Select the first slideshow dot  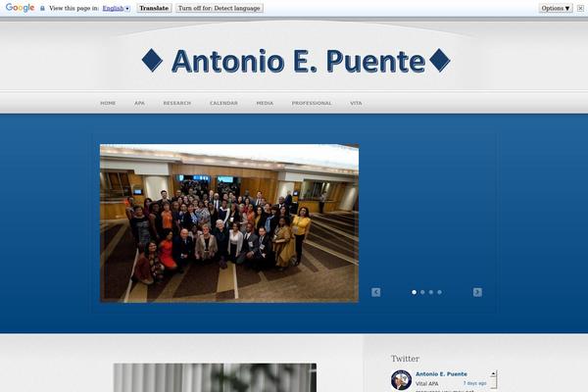pos(414,292)
